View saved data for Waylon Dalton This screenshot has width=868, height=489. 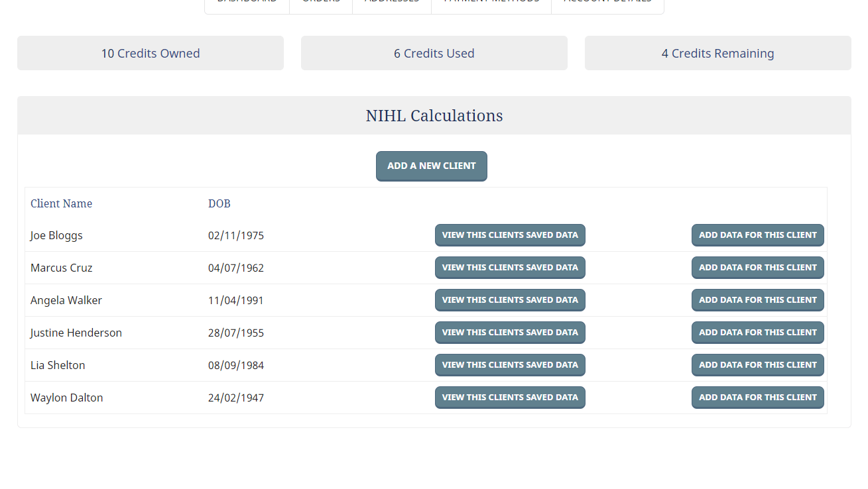[509, 398]
